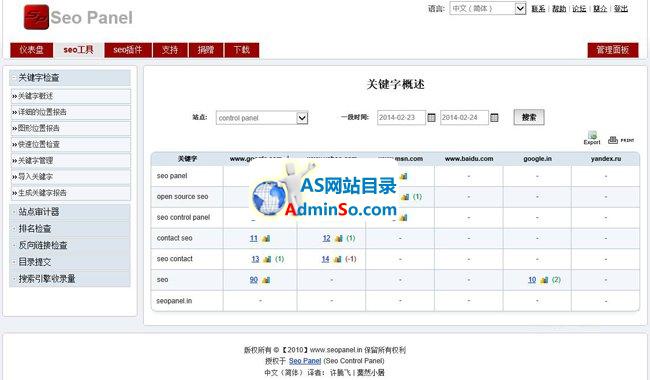Open calendar picker for start date 2014-02-23

pos(431,118)
